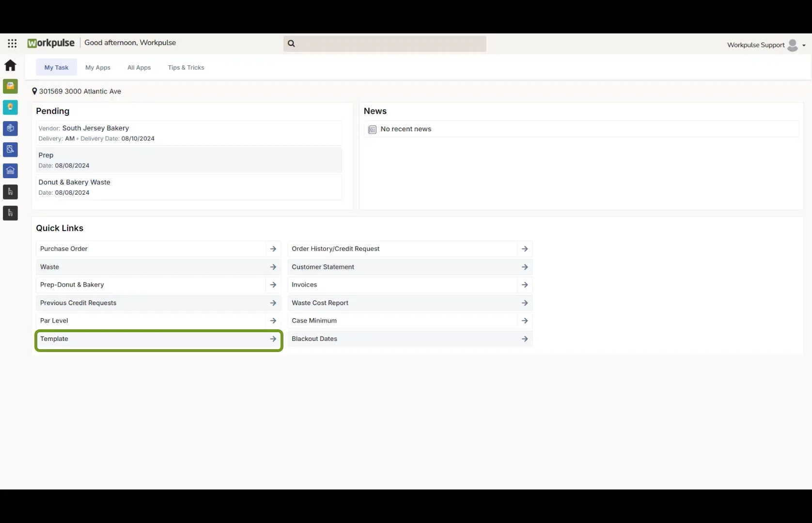Switch to the My Apps tab
Viewport: 812px width, 523px height.
click(x=98, y=67)
